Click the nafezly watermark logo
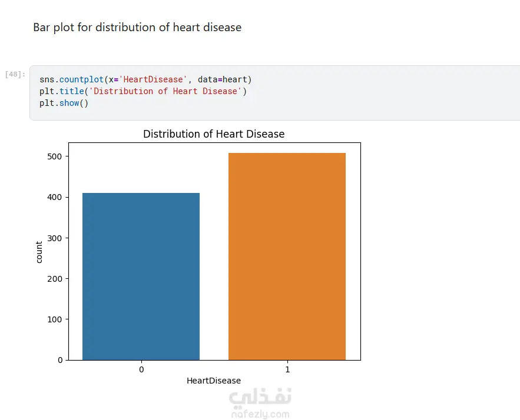The width and height of the screenshot is (520, 420). click(259, 398)
